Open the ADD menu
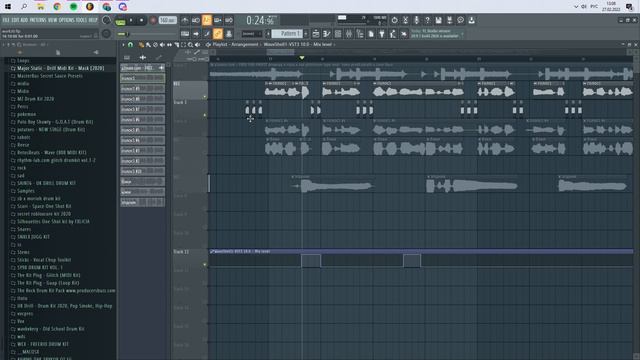Image resolution: width=640 pixels, height=360 pixels. (x=24, y=20)
